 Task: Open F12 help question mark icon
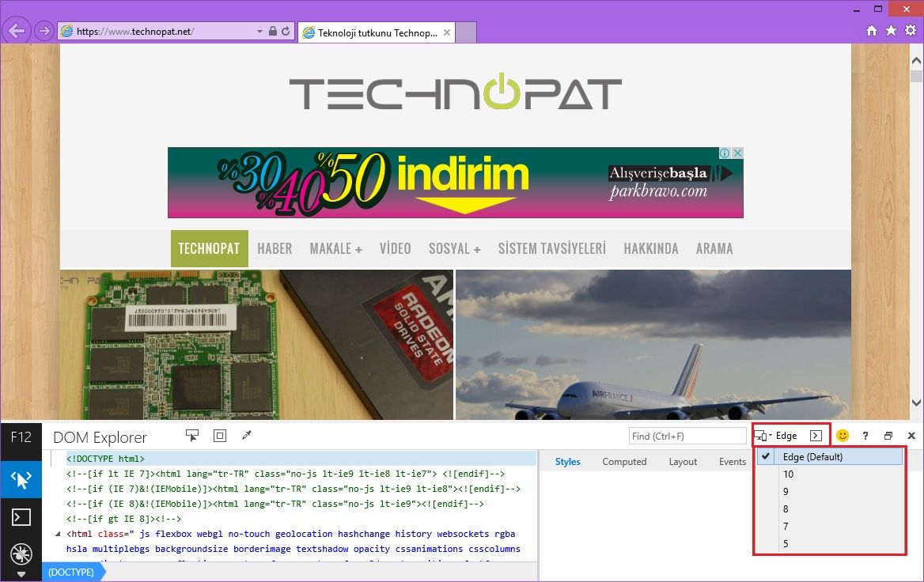point(865,436)
